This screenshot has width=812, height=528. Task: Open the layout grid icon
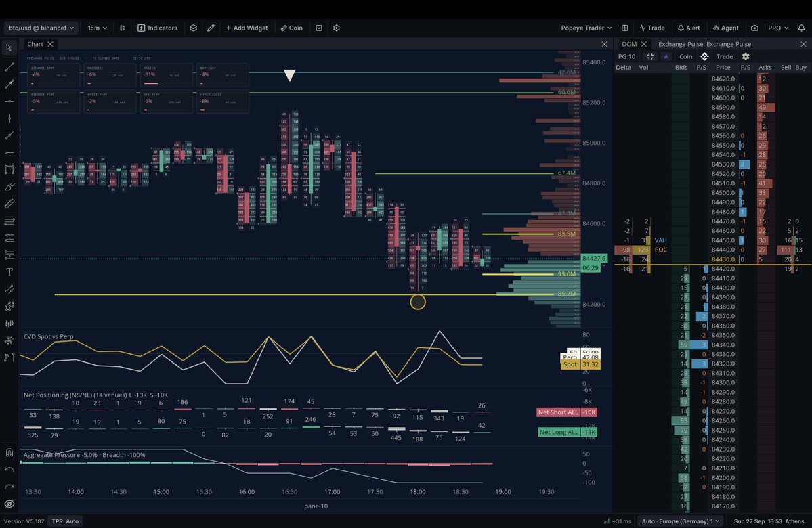point(625,28)
